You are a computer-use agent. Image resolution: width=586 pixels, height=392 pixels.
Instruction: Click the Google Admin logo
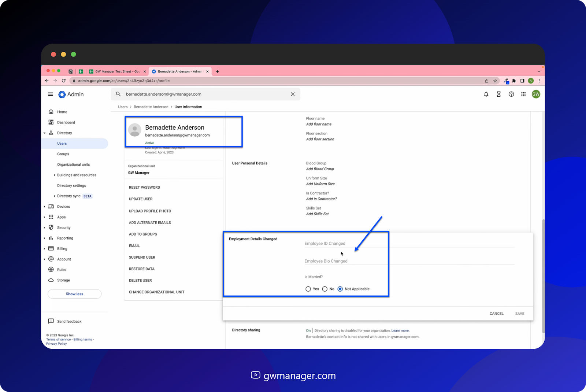point(71,94)
